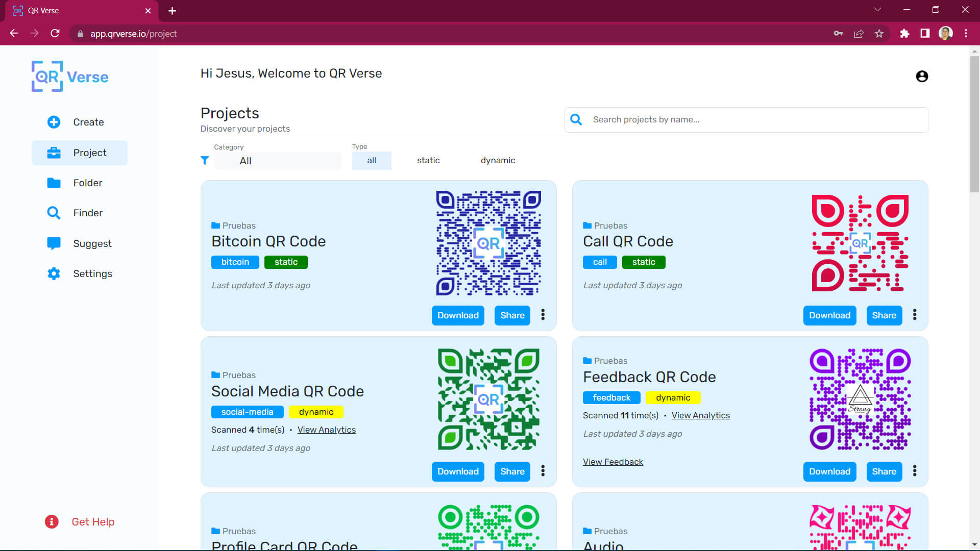This screenshot has height=551, width=980.
Task: Click the share page icon in address bar
Action: (859, 34)
